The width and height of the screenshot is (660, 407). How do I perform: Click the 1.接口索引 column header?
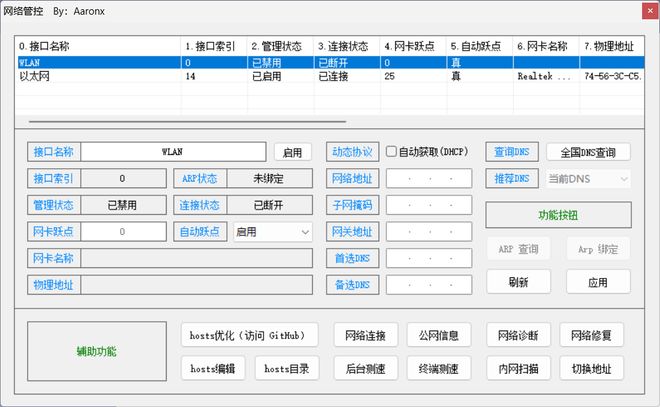click(214, 46)
